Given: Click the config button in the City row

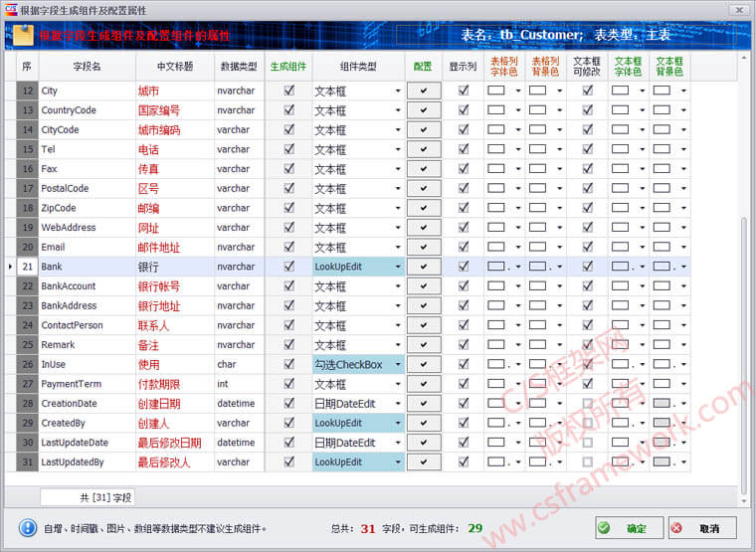Looking at the screenshot, I should pyautogui.click(x=424, y=91).
